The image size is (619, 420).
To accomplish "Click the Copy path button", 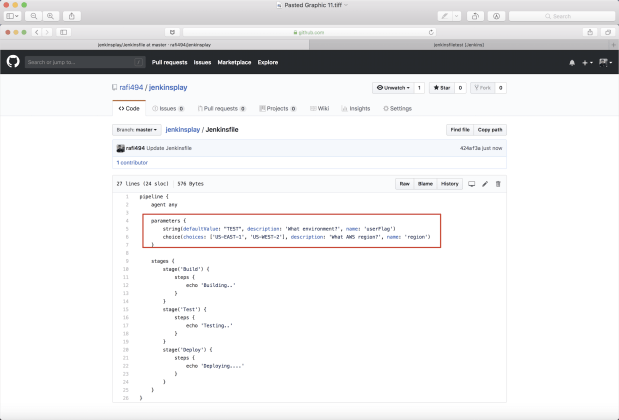I will click(490, 130).
